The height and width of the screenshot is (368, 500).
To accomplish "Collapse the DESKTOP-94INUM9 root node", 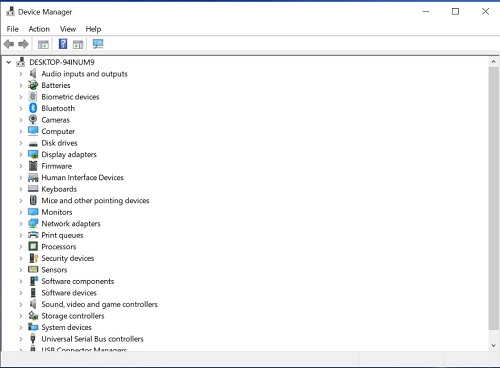I will 9,62.
